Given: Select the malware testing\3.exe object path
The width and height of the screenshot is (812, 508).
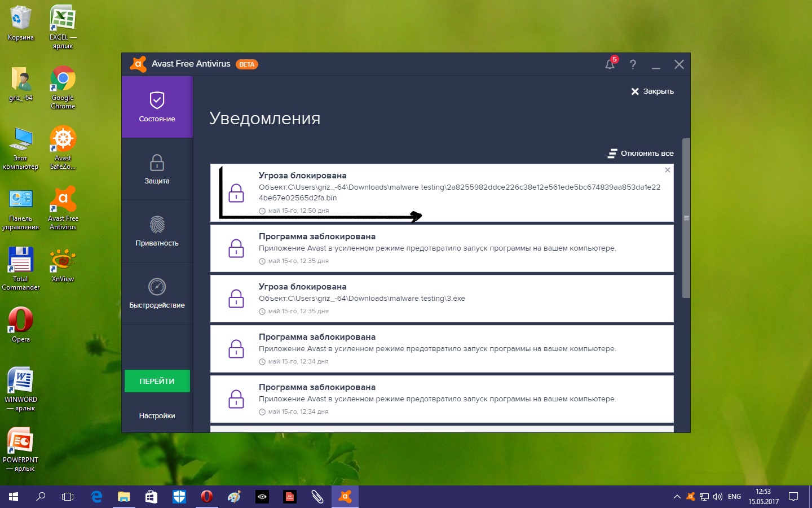Looking at the screenshot, I should 362,299.
